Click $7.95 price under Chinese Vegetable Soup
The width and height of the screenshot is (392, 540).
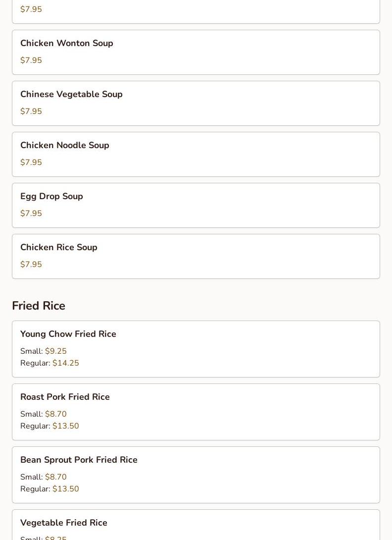point(31,111)
